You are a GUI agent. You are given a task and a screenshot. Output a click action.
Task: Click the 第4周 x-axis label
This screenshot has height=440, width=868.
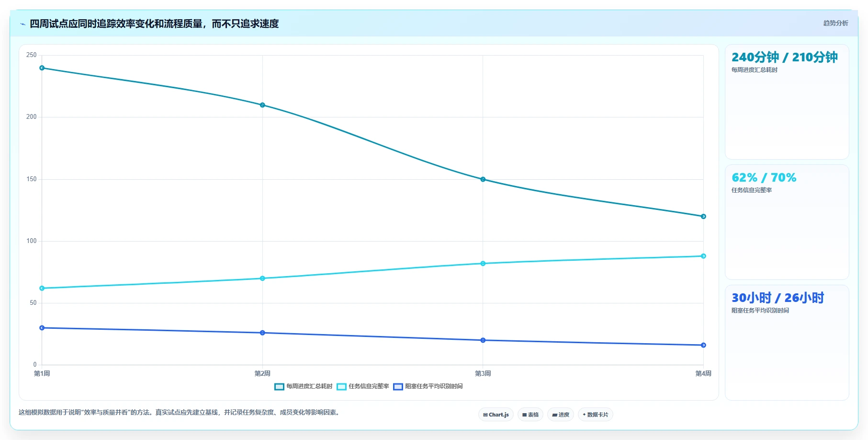coord(703,373)
